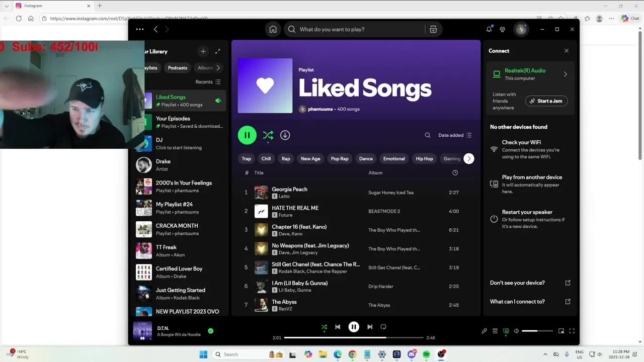
Task: Open the Drip Harder album link
Action: [x=381, y=287]
